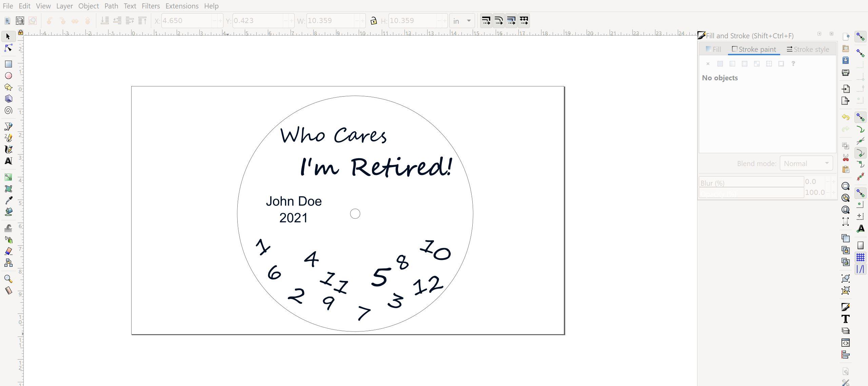The height and width of the screenshot is (386, 868).
Task: Toggle the width/height lock ratio
Action: pyautogui.click(x=373, y=21)
